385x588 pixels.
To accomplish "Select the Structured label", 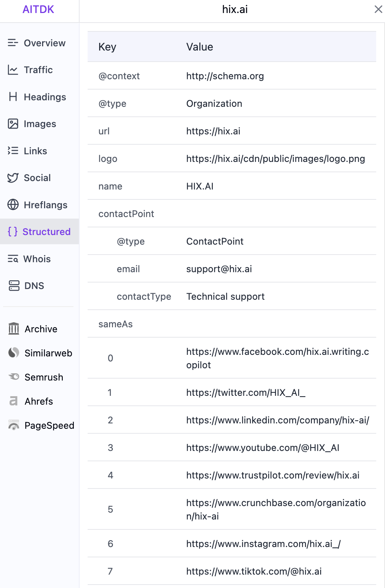I will pos(47,232).
